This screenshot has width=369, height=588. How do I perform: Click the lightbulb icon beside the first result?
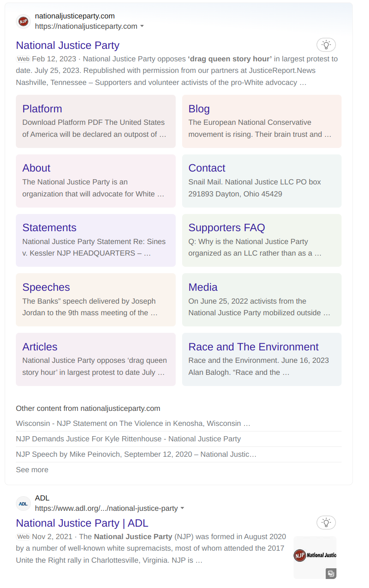326,45
